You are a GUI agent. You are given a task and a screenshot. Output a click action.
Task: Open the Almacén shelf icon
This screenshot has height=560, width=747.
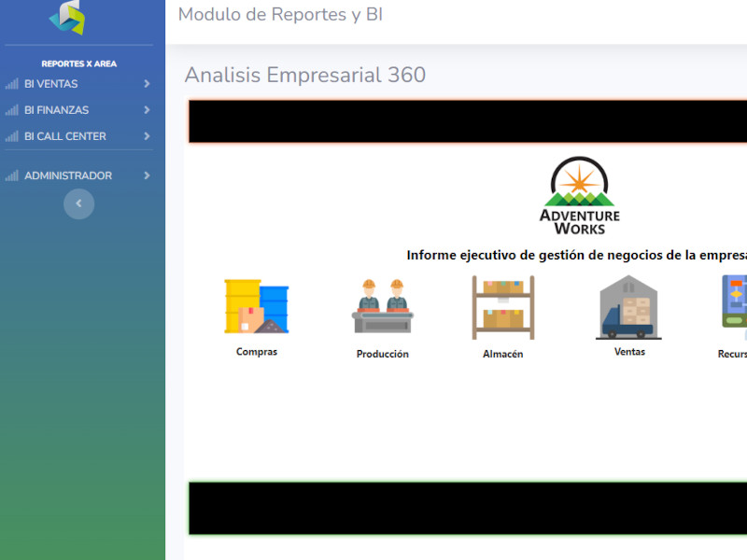point(503,307)
